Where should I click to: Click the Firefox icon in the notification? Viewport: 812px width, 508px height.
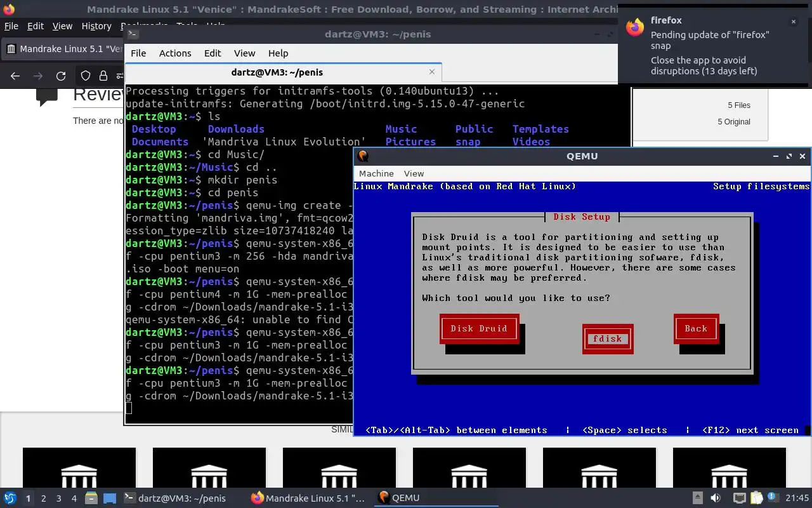click(634, 27)
